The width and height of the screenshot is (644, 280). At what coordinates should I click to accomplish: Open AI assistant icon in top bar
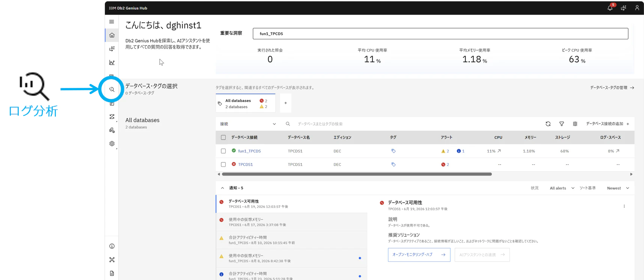pos(623,8)
